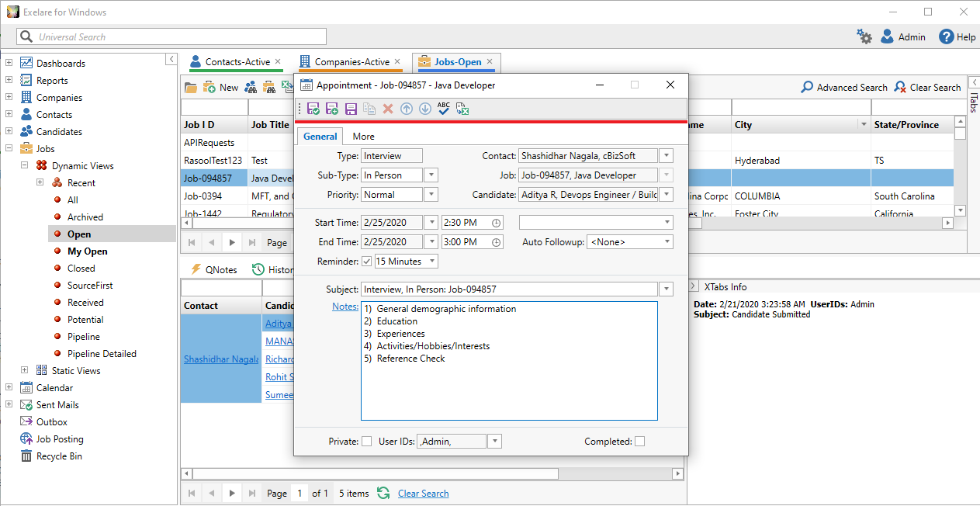Expand the Contact dropdown

667,156
